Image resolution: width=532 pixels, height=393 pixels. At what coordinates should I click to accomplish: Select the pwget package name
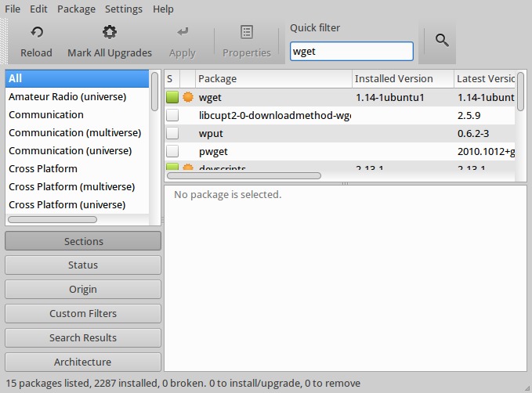click(213, 152)
